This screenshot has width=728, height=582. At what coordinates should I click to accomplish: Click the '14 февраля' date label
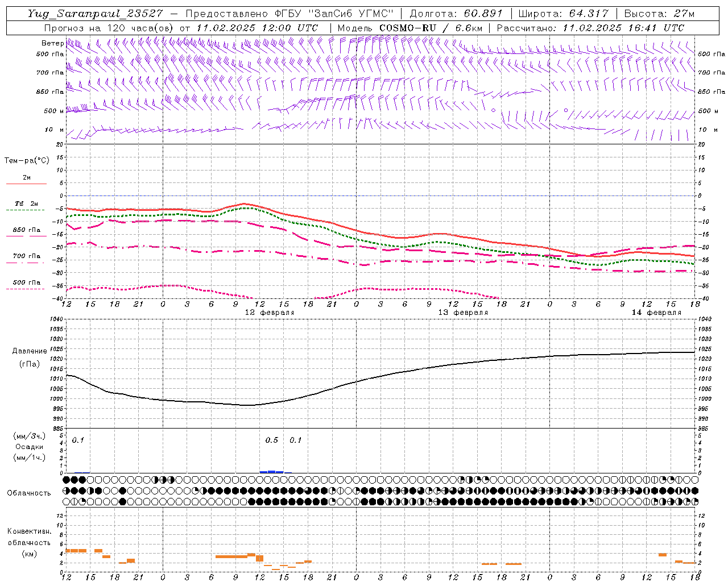tap(656, 313)
